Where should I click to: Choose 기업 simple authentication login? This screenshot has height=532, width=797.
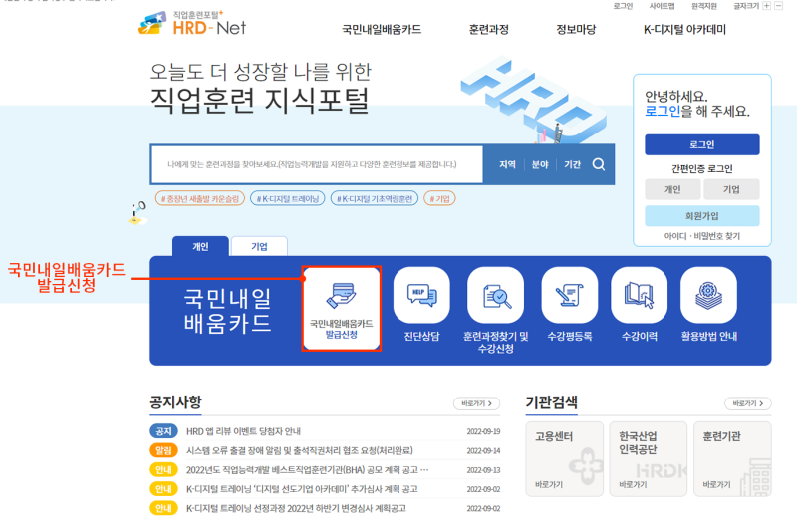point(731,189)
